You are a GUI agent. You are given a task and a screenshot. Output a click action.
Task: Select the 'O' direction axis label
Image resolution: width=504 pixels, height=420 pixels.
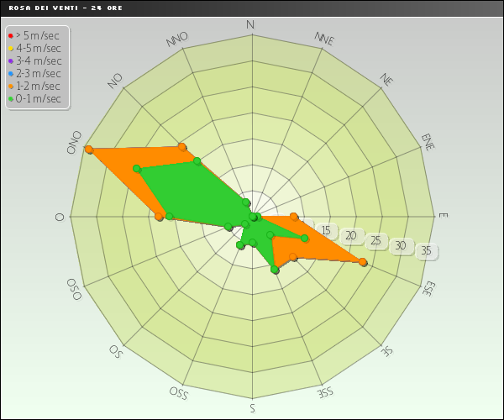(60, 217)
